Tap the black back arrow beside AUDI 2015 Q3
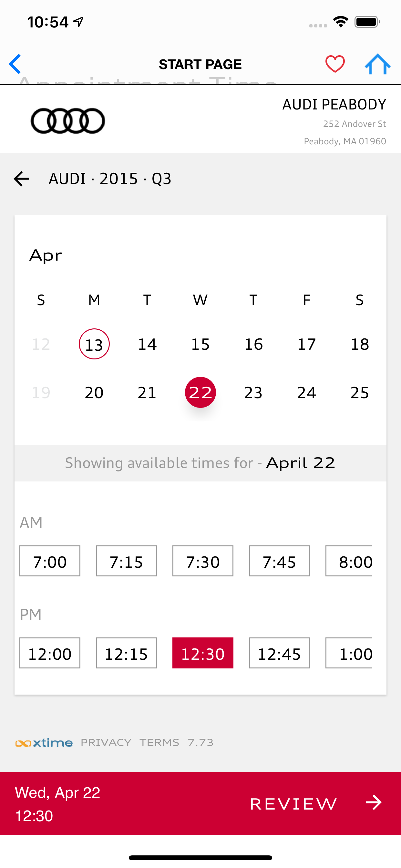 tap(21, 179)
